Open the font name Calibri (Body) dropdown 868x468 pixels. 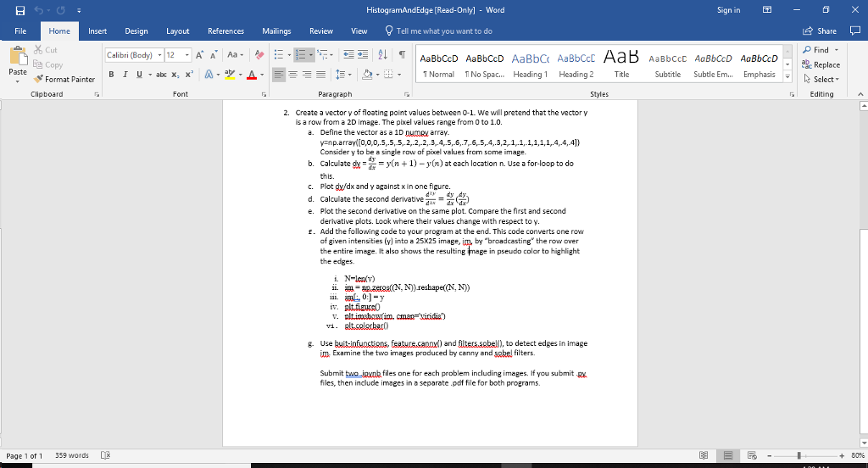point(159,55)
